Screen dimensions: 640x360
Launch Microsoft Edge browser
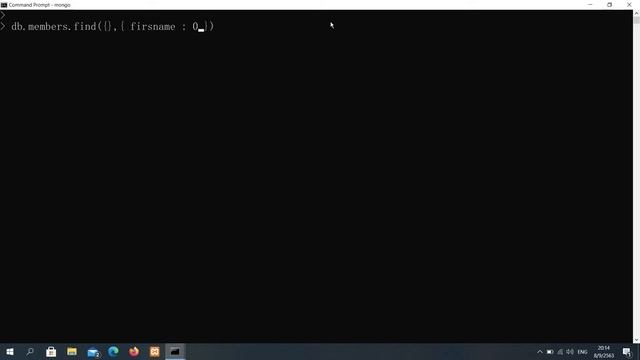(113, 351)
